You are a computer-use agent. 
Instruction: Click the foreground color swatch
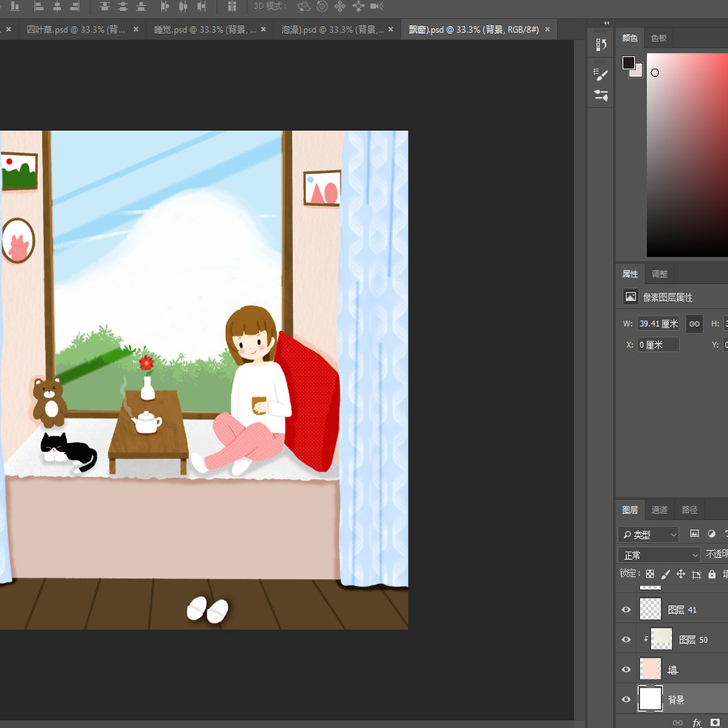tap(629, 62)
